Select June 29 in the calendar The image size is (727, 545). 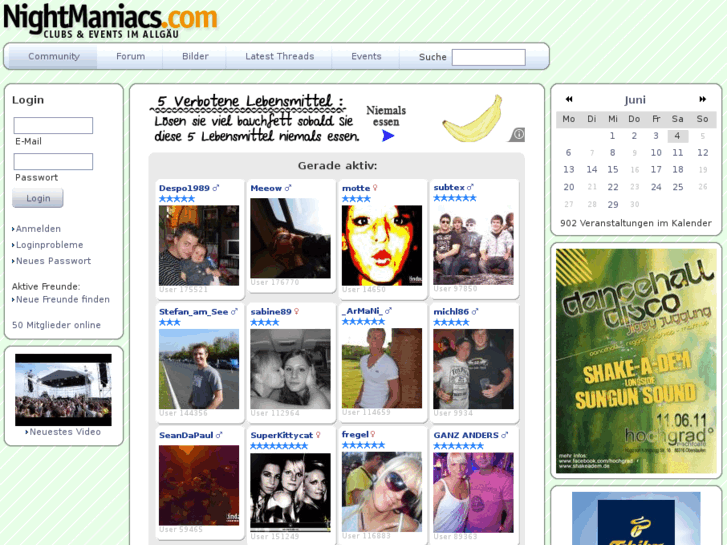pyautogui.click(x=612, y=204)
